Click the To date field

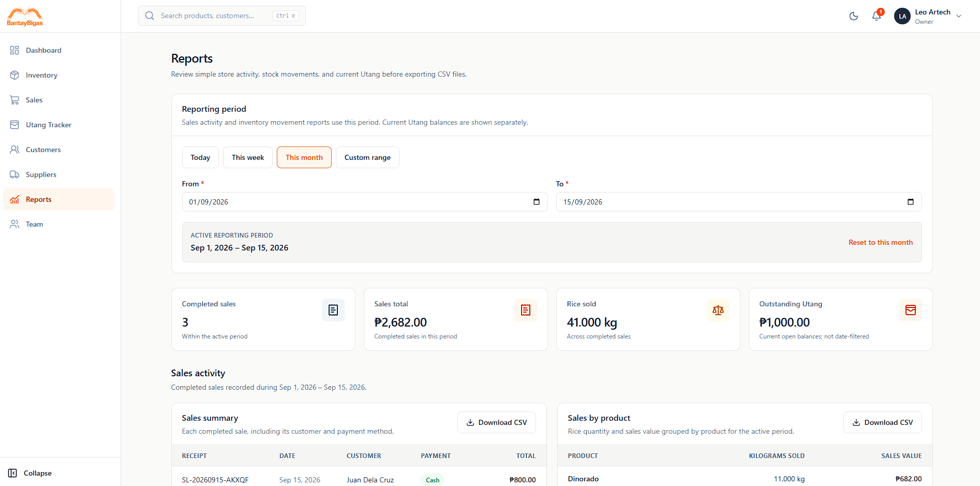[x=739, y=202]
